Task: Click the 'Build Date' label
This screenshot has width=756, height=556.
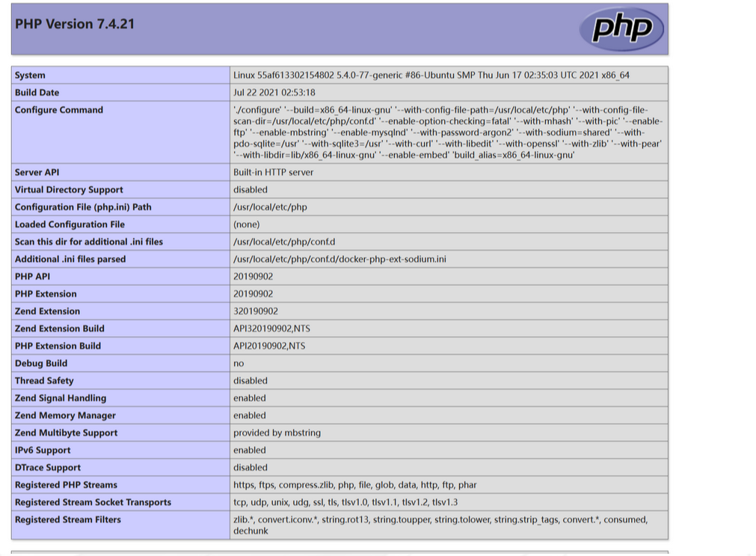Action: click(x=37, y=93)
